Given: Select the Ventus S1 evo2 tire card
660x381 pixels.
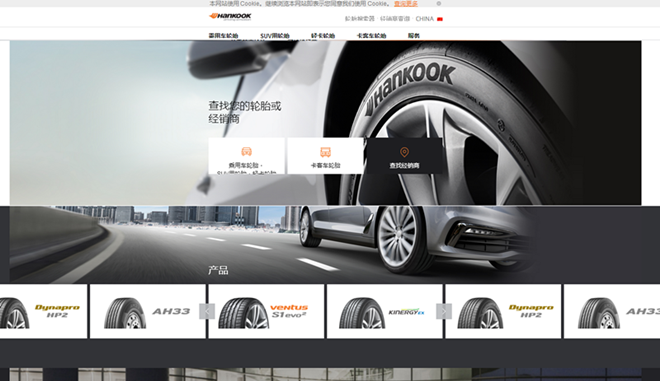Looking at the screenshot, I should point(266,311).
